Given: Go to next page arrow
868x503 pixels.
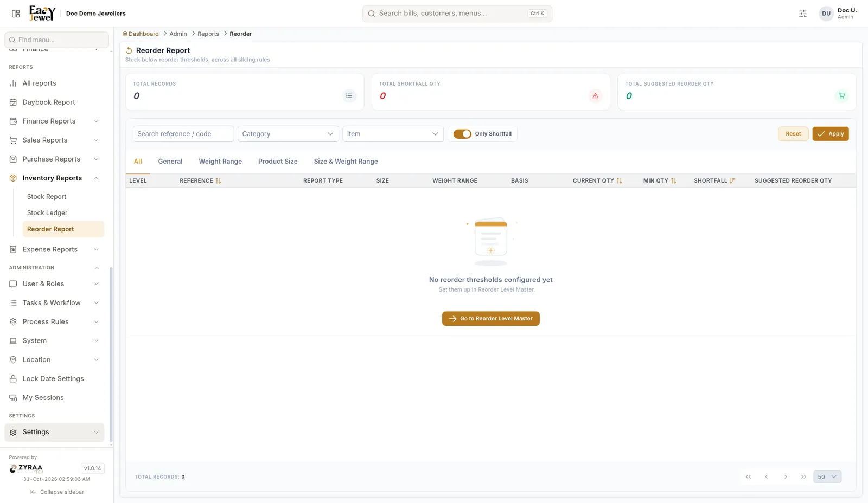Looking at the screenshot, I should 786,477.
